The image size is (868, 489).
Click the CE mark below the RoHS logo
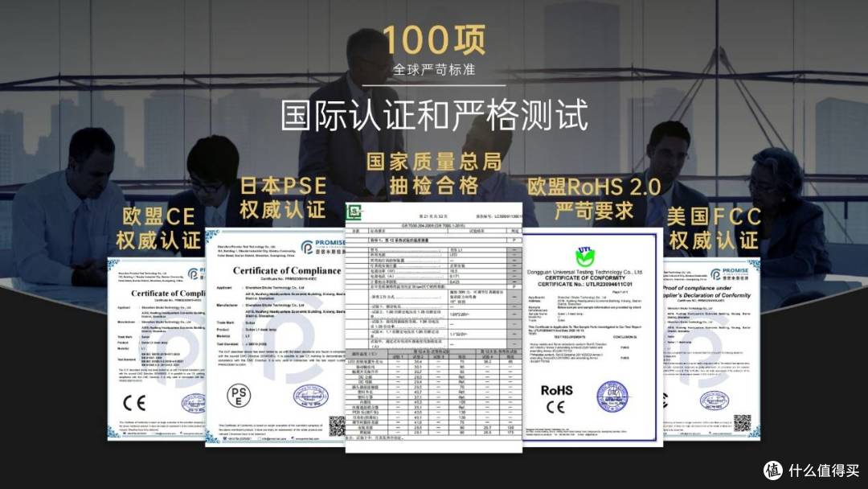[x=555, y=407]
